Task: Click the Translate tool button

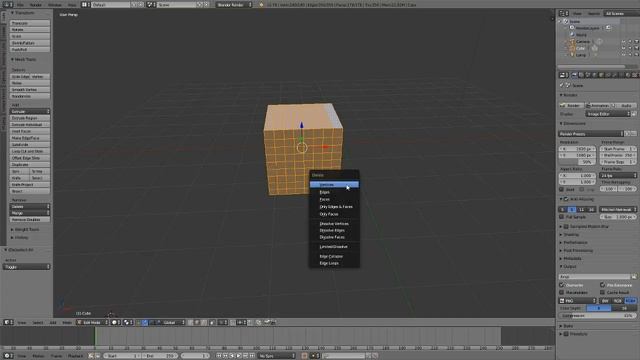Action: (30, 23)
